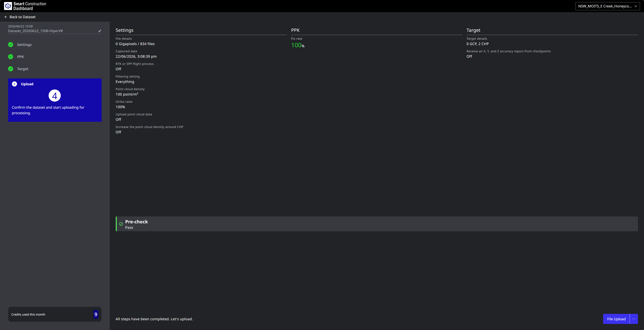This screenshot has height=330, width=644.
Task: Click the green check next to PPK
Action: point(10,57)
